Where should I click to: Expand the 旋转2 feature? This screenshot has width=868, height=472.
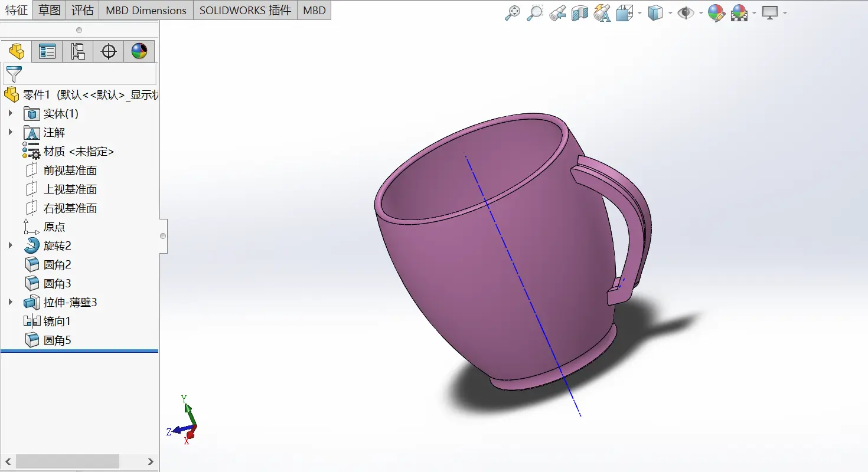coord(11,245)
